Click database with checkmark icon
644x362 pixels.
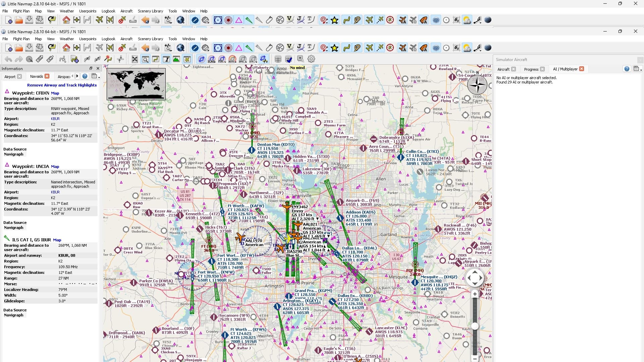(x=288, y=59)
